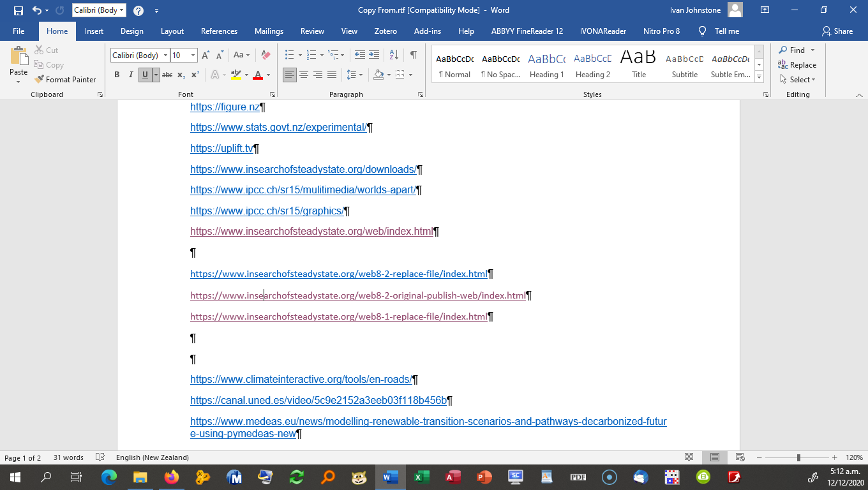Switch to Web Layout view icon
868x490 pixels.
(x=740, y=457)
